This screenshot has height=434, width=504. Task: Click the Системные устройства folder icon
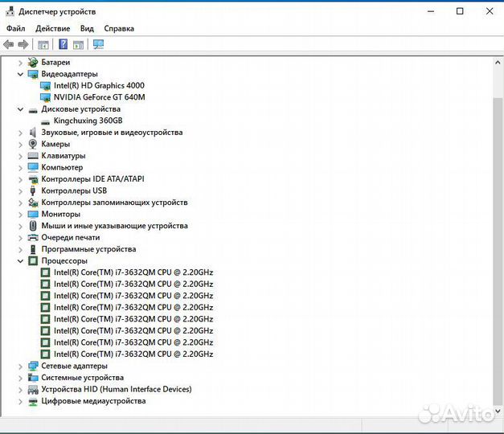(33, 378)
